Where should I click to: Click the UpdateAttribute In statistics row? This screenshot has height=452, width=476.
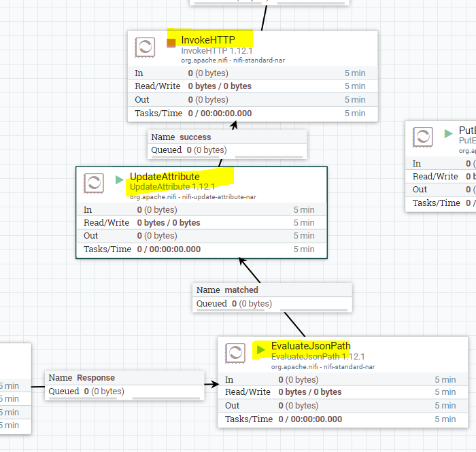pos(201,209)
